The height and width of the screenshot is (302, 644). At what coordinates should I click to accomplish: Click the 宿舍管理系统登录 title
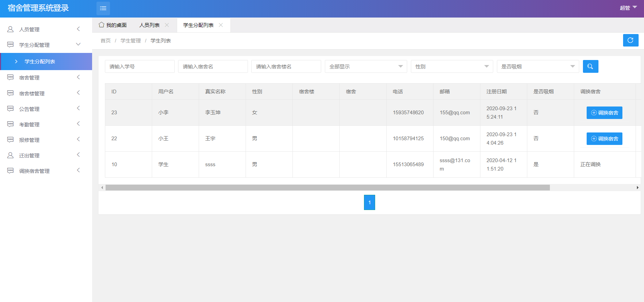point(38,8)
